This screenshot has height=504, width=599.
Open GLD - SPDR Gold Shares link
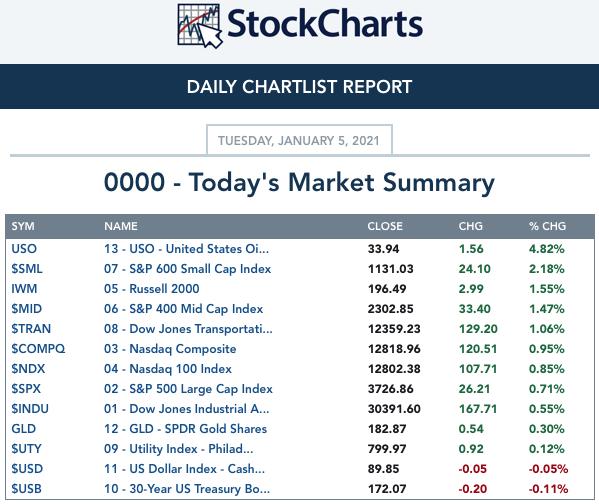tap(185, 429)
